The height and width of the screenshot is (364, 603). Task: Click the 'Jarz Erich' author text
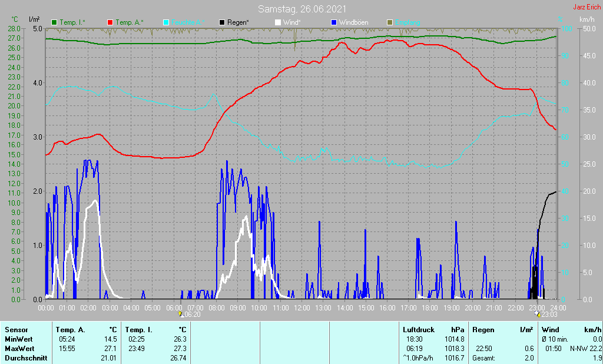tap(587, 7)
